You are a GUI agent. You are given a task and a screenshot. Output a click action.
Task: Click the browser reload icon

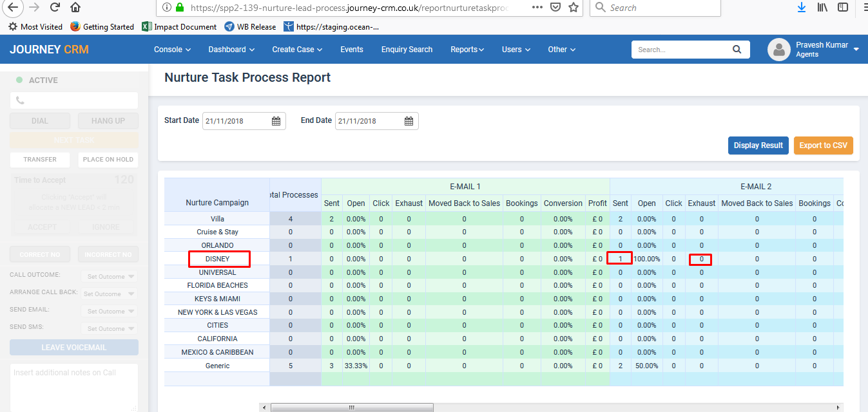click(x=55, y=8)
